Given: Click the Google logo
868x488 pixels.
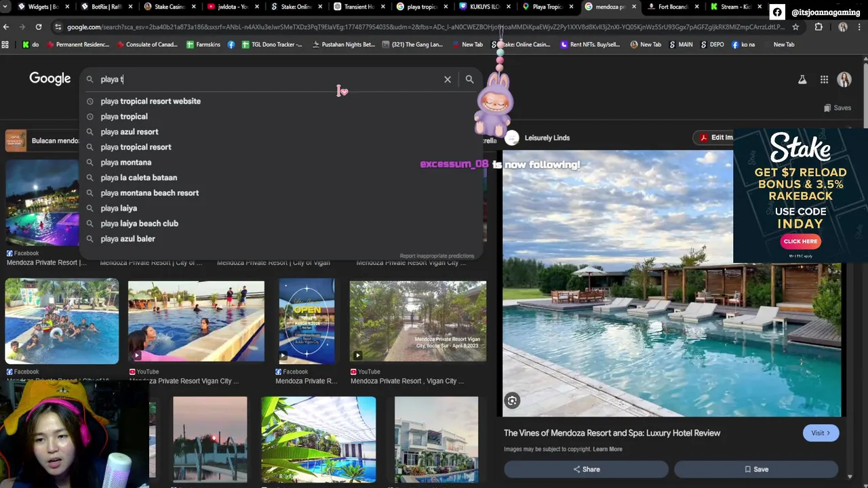Looking at the screenshot, I should [x=50, y=79].
